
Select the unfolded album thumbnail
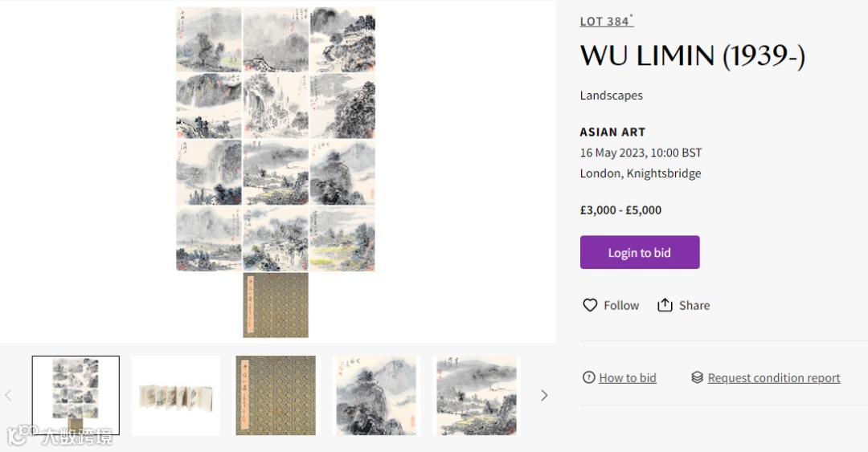(175, 395)
